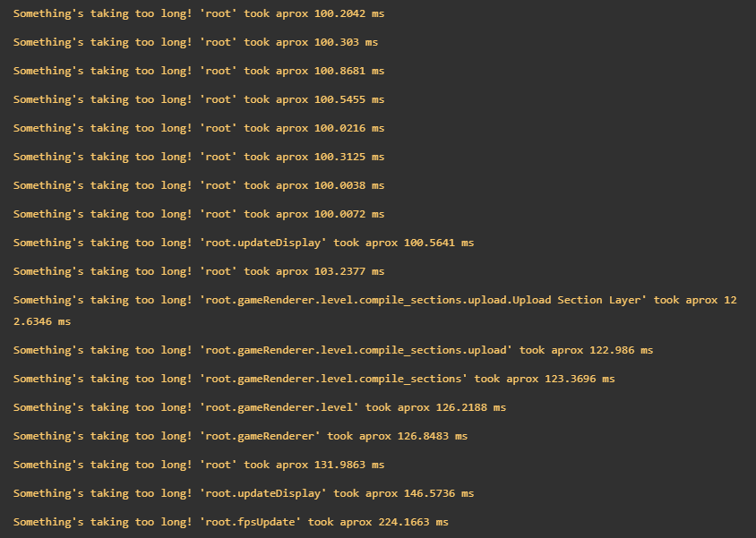
Task: Click the log entry with 100.0038 ms
Action: click(198, 185)
